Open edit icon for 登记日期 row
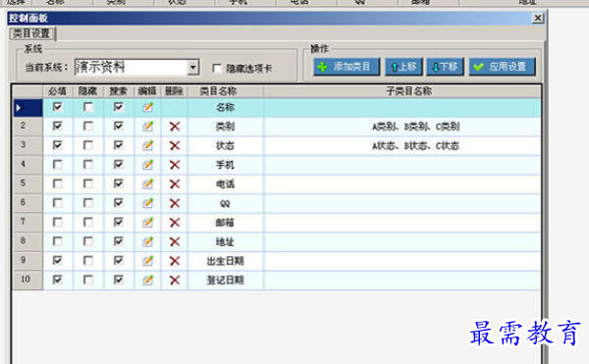Viewport: 589px width, 364px height. click(x=148, y=280)
